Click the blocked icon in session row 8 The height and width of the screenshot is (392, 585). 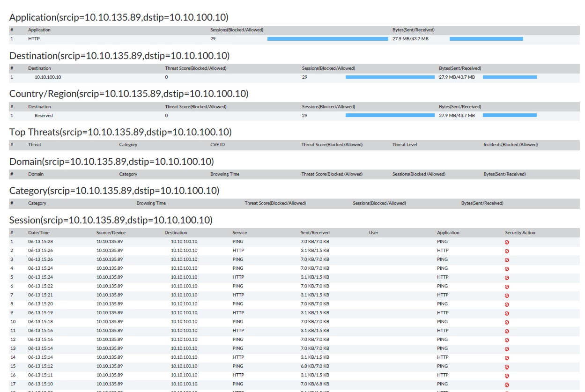tap(507, 304)
